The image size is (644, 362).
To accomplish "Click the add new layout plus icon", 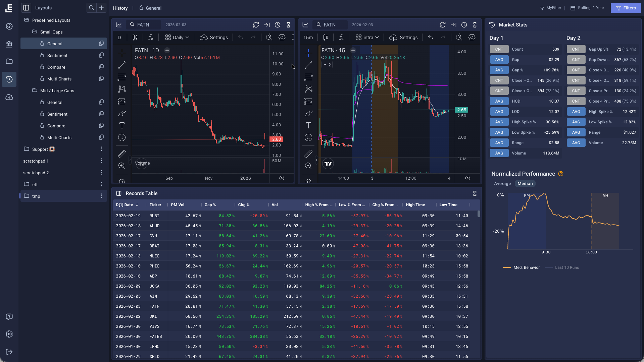I will 101,8.
